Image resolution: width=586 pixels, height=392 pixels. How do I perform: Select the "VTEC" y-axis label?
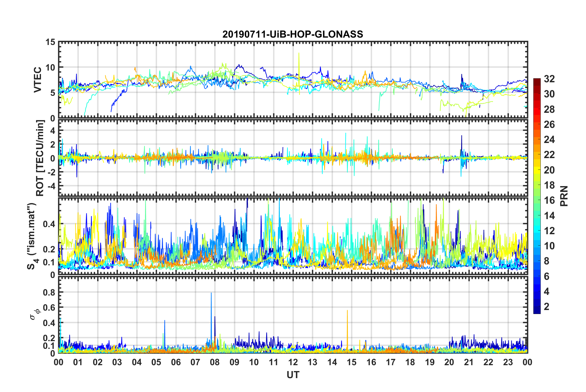38,80
